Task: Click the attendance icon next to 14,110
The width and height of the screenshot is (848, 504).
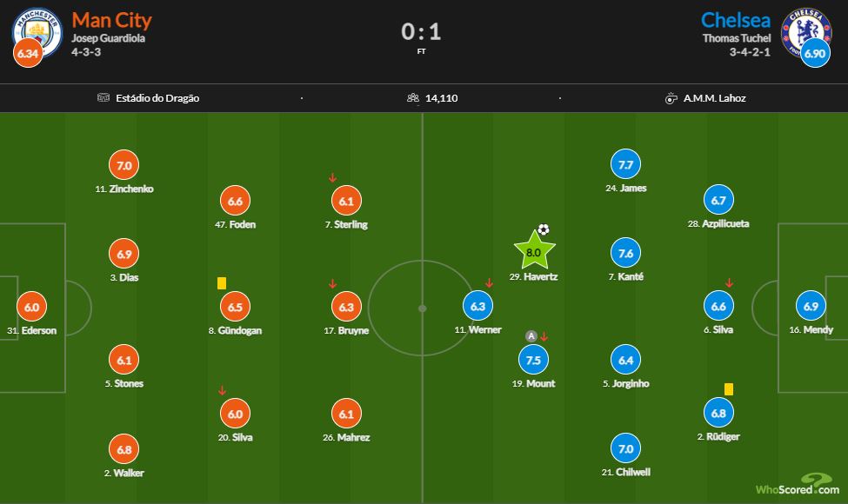Action: point(413,98)
